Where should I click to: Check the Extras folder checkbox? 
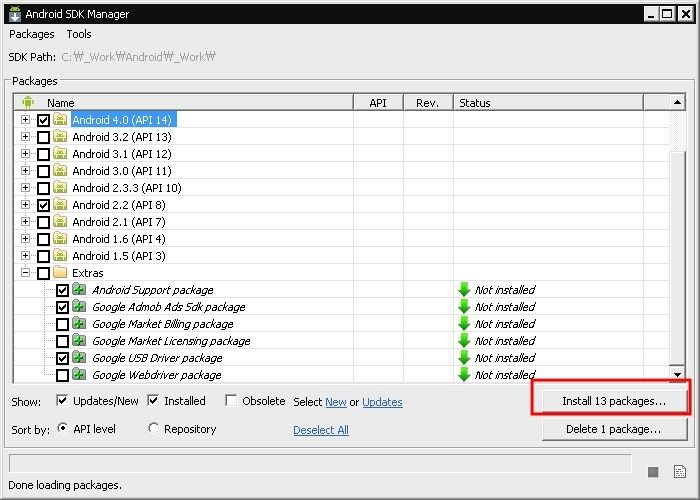(43, 273)
